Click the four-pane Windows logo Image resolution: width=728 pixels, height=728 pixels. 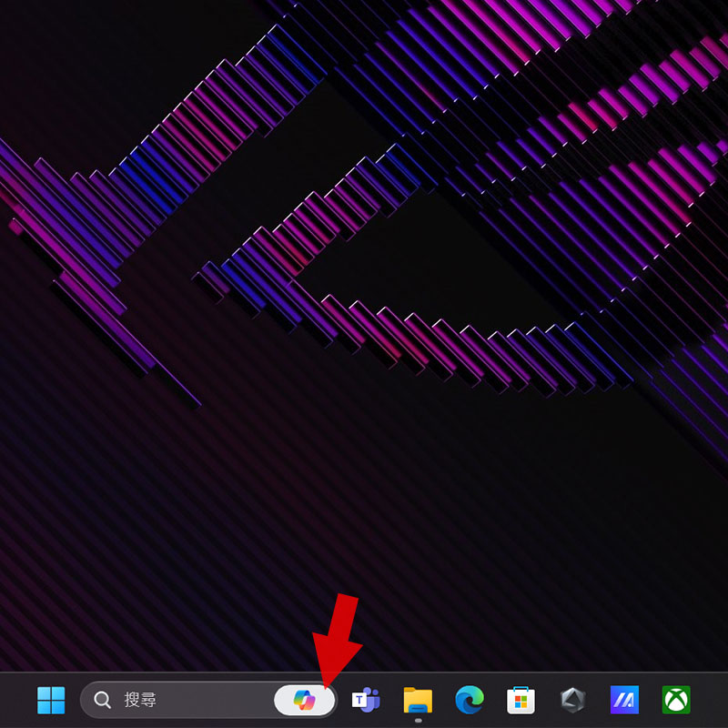(x=51, y=700)
